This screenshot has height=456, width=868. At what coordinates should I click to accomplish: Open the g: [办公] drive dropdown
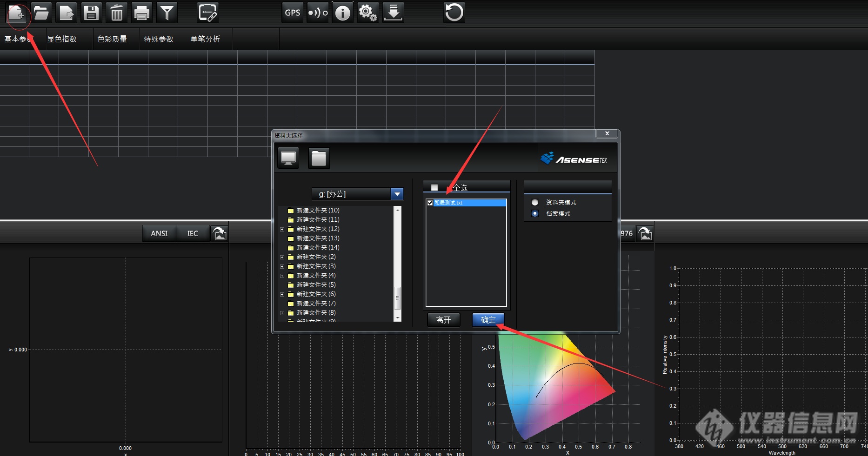click(x=397, y=194)
